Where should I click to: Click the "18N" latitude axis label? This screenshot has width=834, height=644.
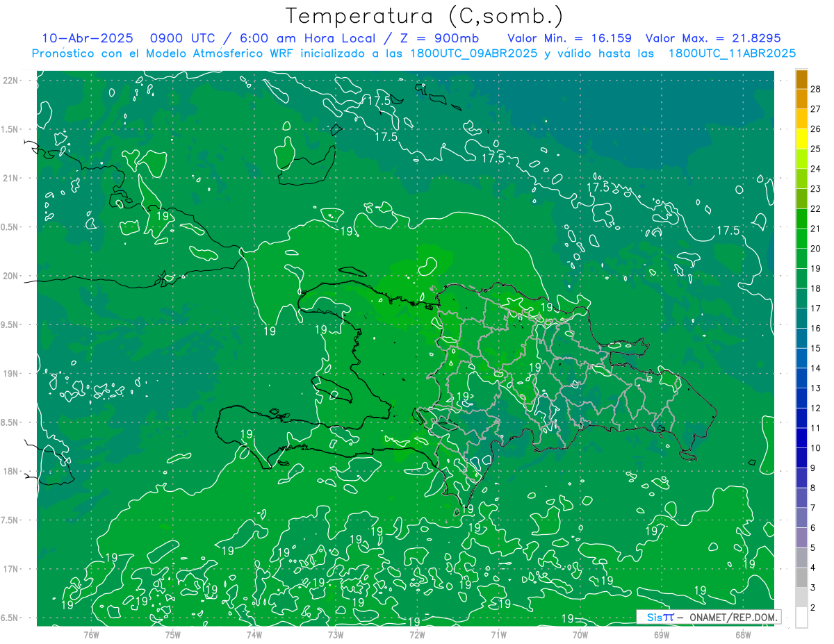click(10, 471)
